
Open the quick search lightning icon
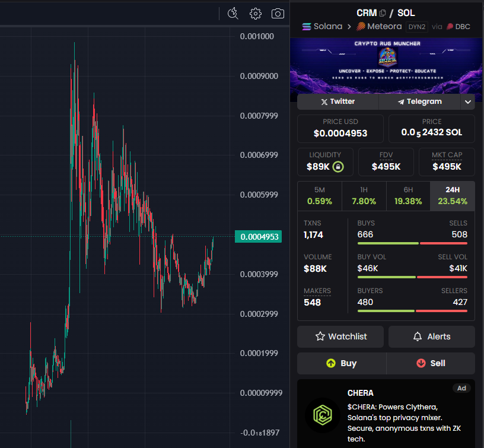coord(233,14)
